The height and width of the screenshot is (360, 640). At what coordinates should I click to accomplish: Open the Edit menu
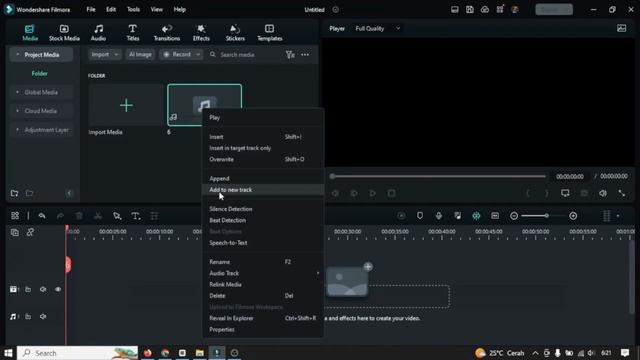(111, 9)
